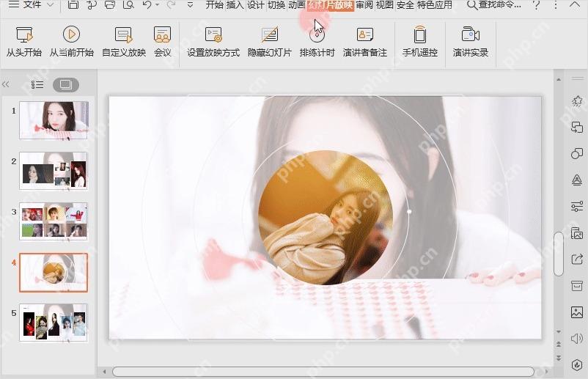Click the Print icon in quick toolbar
This screenshot has width=588, height=379.
(x=110, y=5)
